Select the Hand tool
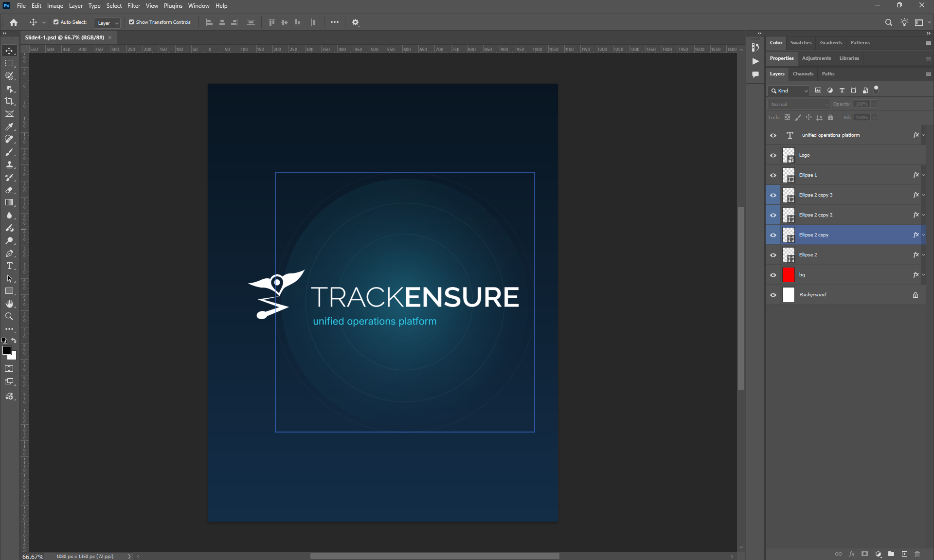The width and height of the screenshot is (934, 560). tap(9, 304)
